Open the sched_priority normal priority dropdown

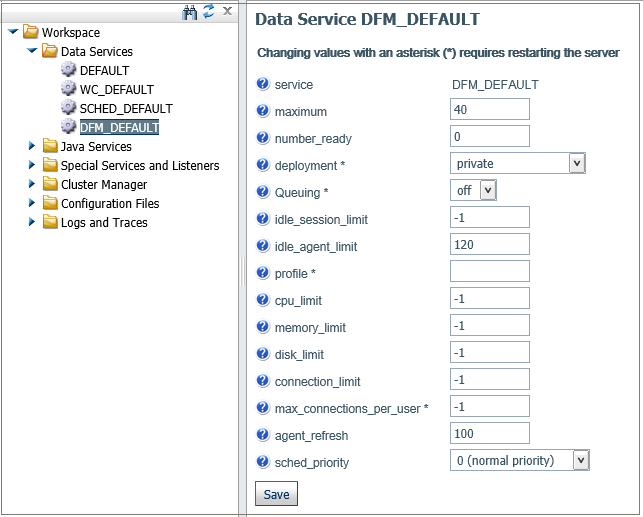[520, 460]
